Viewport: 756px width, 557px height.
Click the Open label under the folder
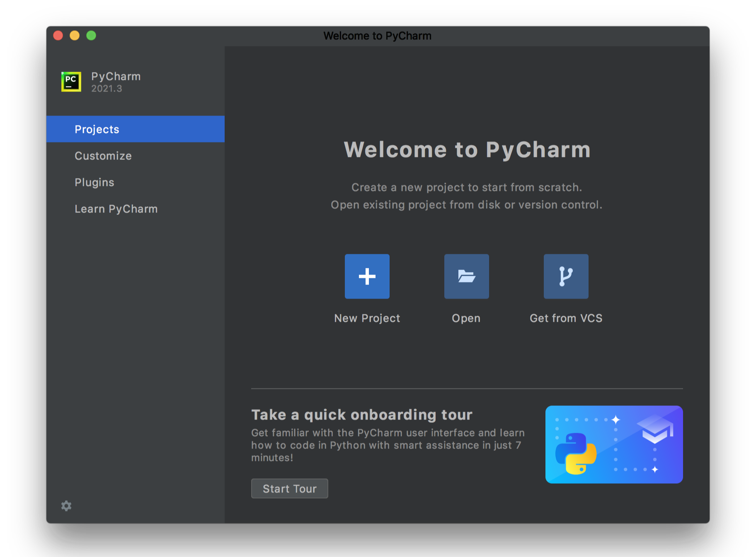(x=466, y=318)
